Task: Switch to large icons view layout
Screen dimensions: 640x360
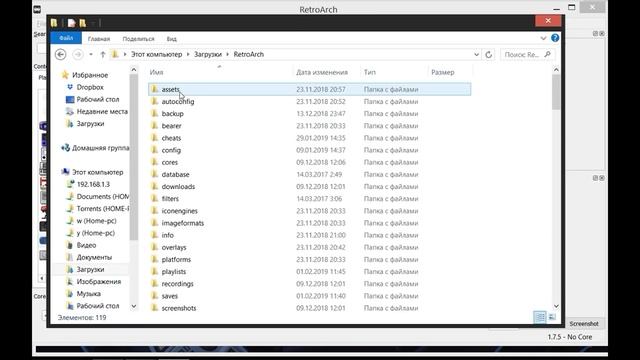Action: pyautogui.click(x=552, y=317)
